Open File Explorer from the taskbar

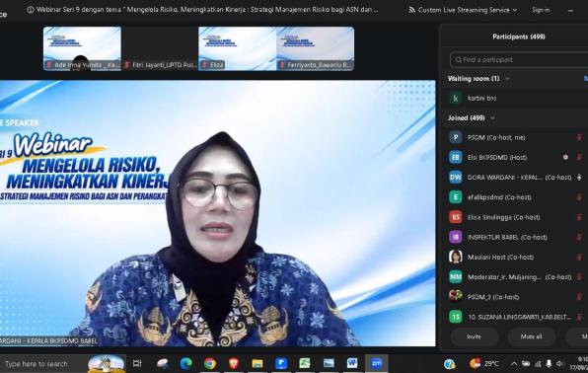coord(257,363)
